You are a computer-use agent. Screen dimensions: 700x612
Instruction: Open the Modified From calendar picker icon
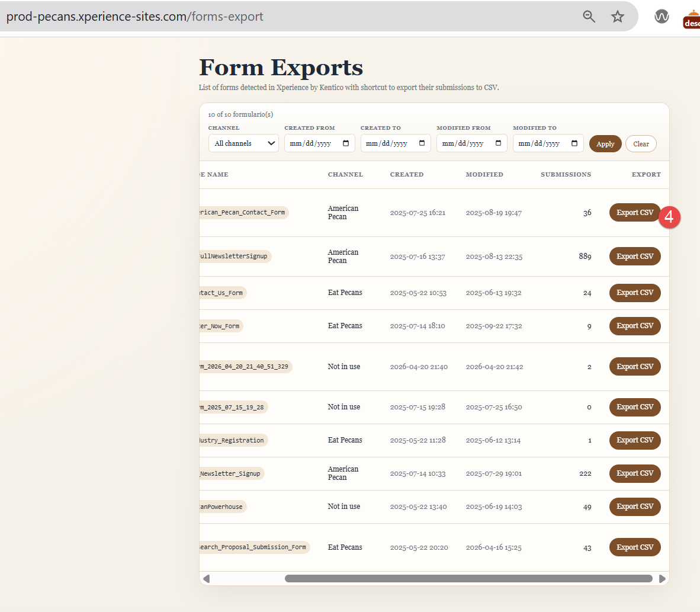point(498,143)
